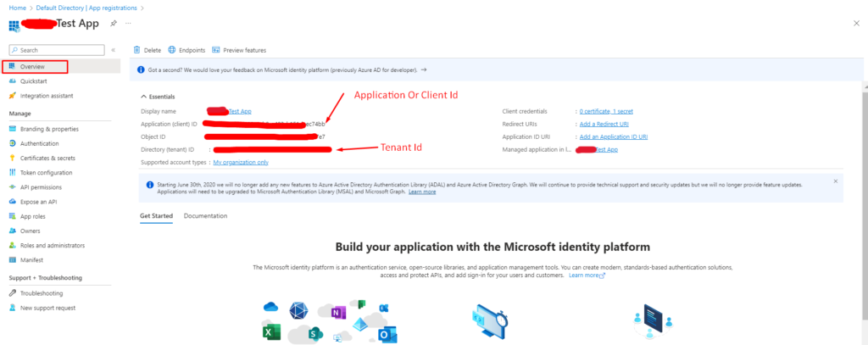The image size is (868, 345).
Task: Click the Authentication circular arrow icon
Action: click(x=12, y=143)
